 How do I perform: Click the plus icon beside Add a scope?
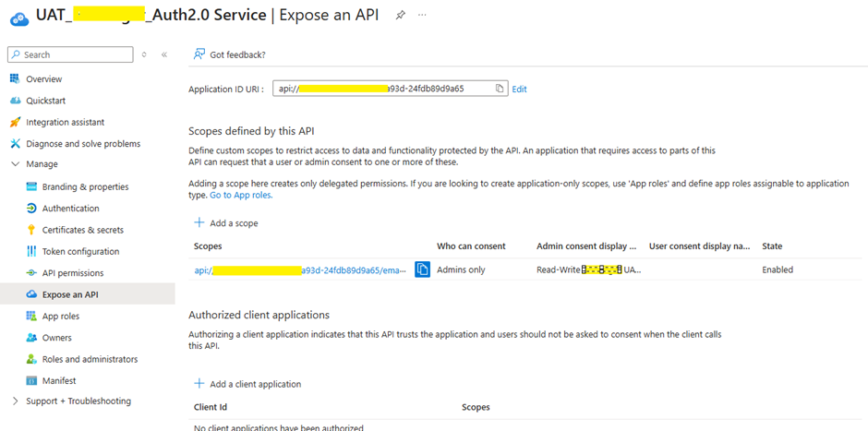(199, 222)
